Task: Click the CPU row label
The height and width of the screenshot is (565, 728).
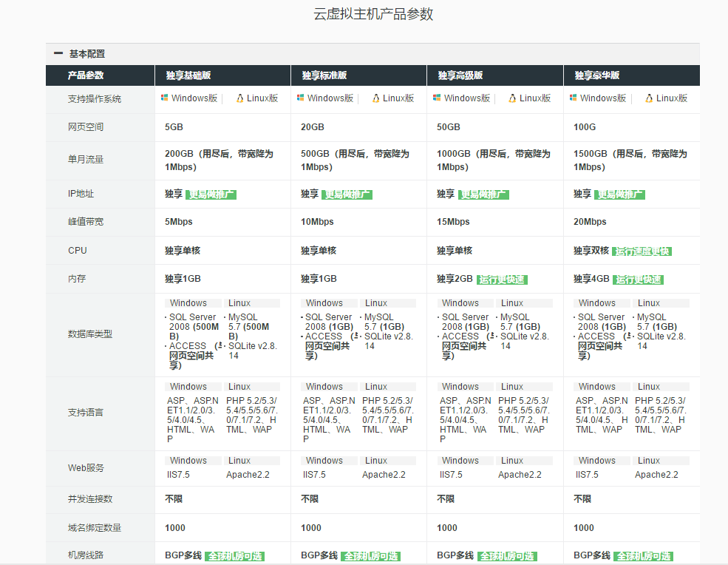Action: coord(77,251)
